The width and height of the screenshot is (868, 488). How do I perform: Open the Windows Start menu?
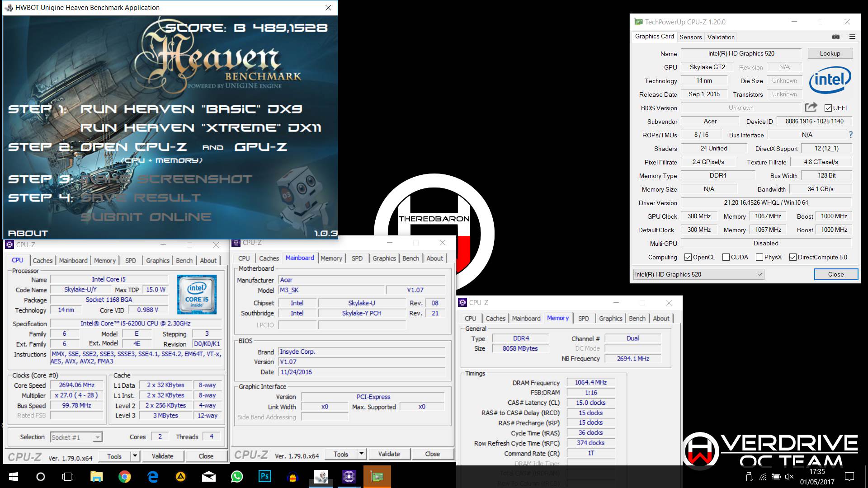pyautogui.click(x=13, y=476)
